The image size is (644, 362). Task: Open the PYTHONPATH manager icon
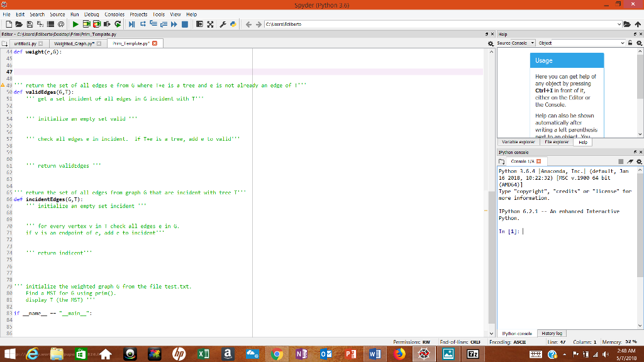tap(231, 25)
